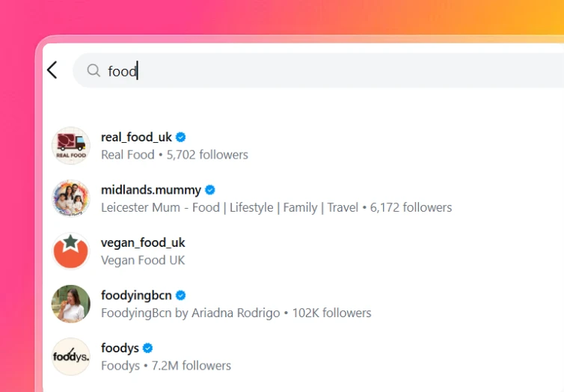Click the "Foodys • 7.2M followers" text
This screenshot has height=392, width=564.
click(166, 366)
